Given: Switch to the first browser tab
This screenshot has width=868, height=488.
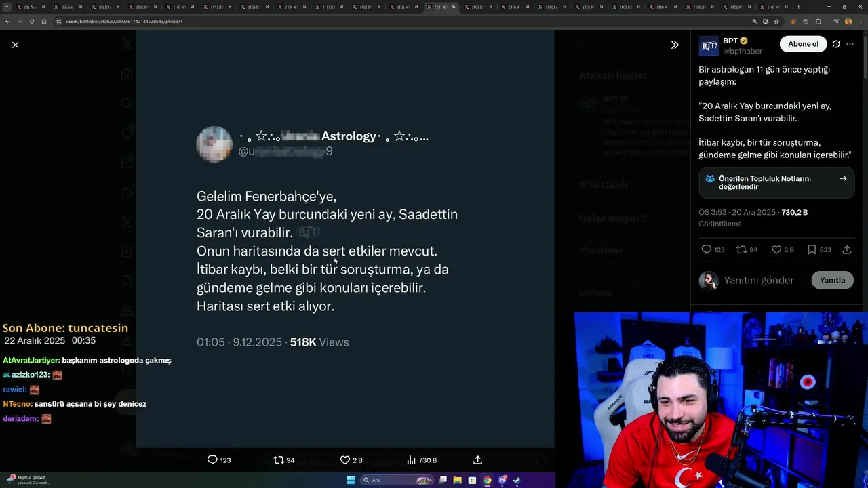Looking at the screenshot, I should [31, 7].
